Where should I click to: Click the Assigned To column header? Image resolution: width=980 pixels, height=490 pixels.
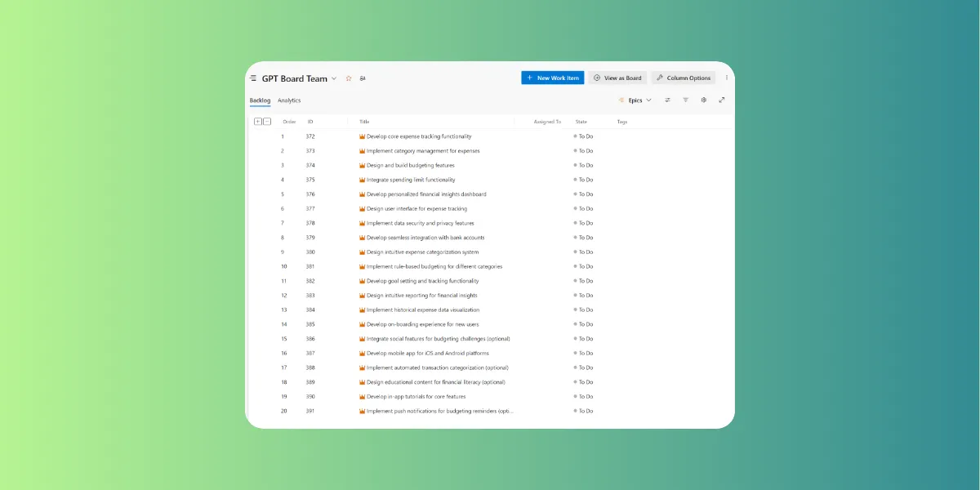pyautogui.click(x=547, y=122)
